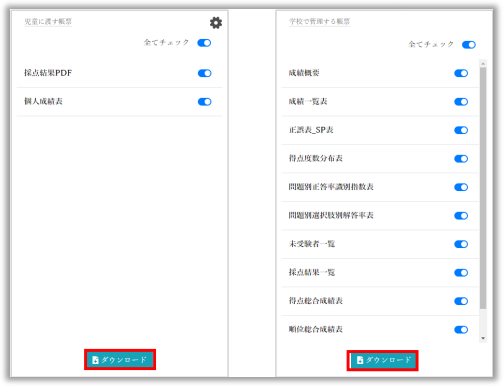Screen dimensions: 504x387
Task: Click the 個人成績表 label text
Action: pyautogui.click(x=43, y=101)
